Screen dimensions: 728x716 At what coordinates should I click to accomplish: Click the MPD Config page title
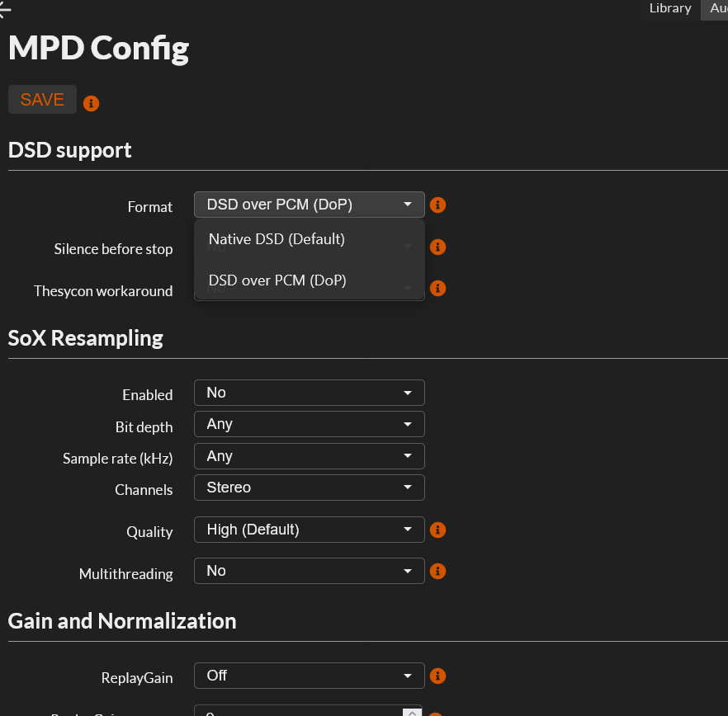point(98,49)
